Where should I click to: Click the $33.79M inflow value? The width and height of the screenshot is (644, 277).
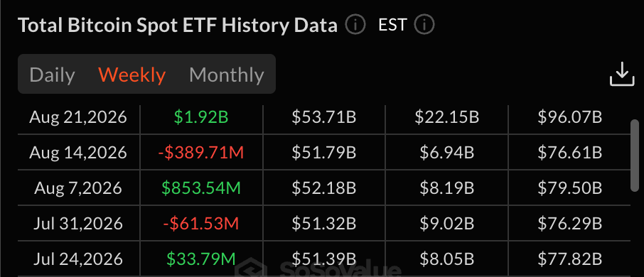[201, 259]
